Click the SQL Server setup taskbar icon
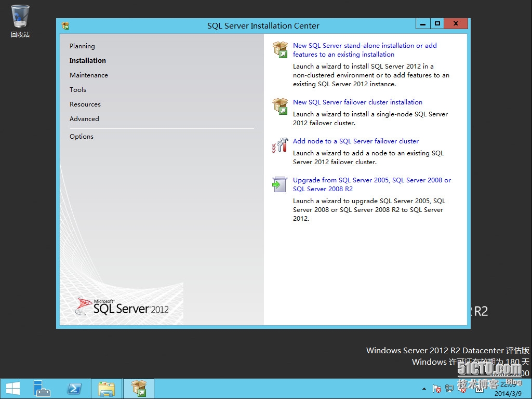 tap(139, 389)
